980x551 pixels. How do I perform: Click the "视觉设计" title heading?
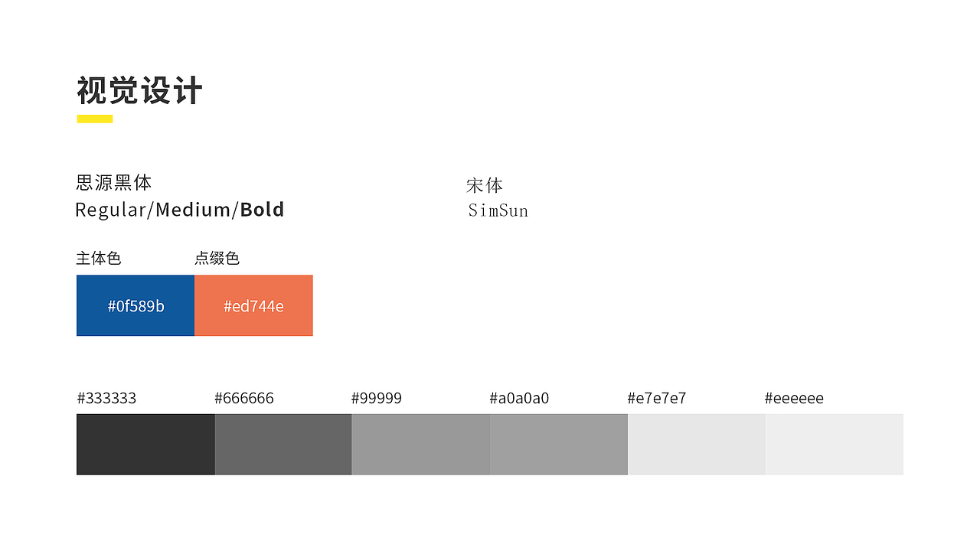pos(139,91)
